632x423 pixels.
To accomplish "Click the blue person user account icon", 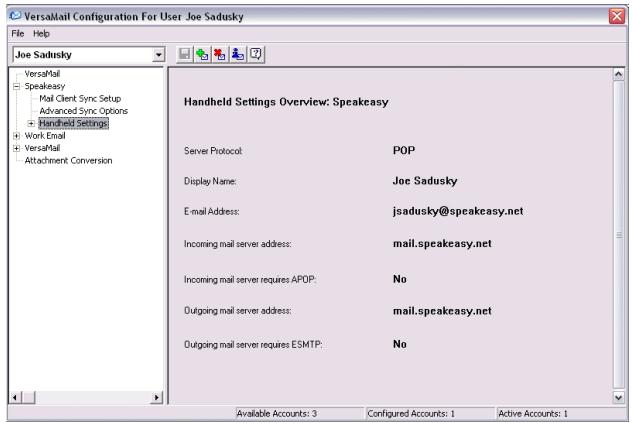I will point(238,54).
